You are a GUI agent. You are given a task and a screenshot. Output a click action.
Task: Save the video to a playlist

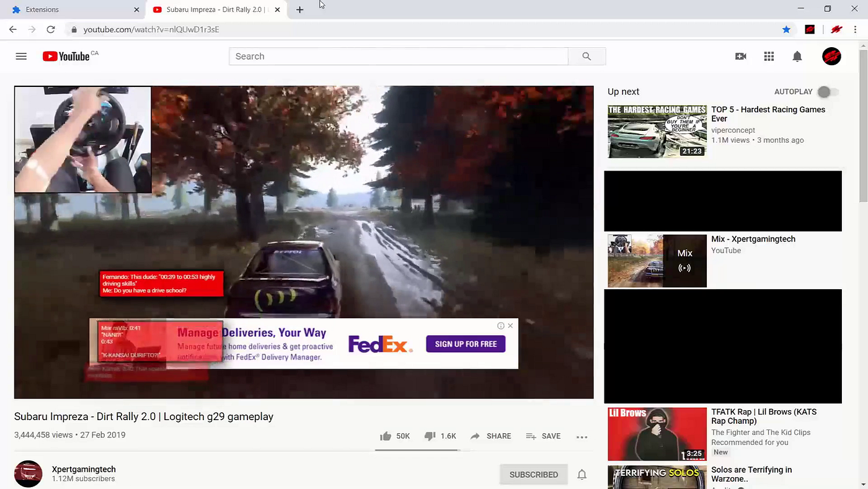[543, 436]
